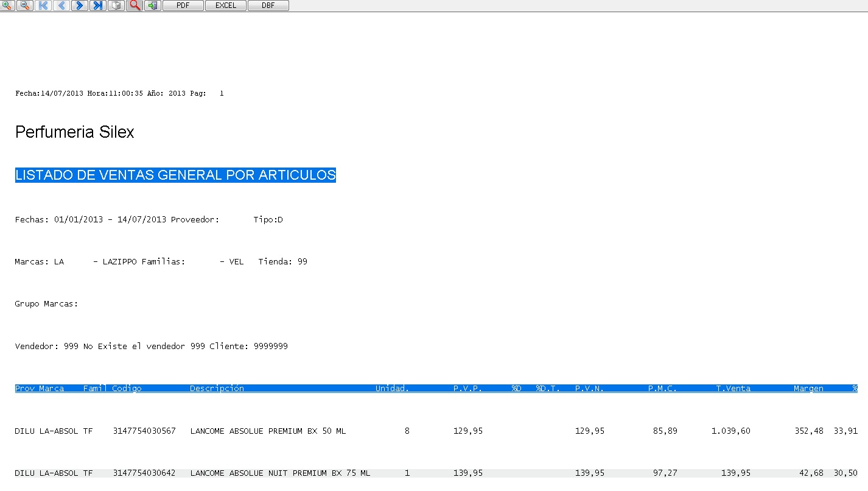Click the Codigo column header

click(x=127, y=389)
